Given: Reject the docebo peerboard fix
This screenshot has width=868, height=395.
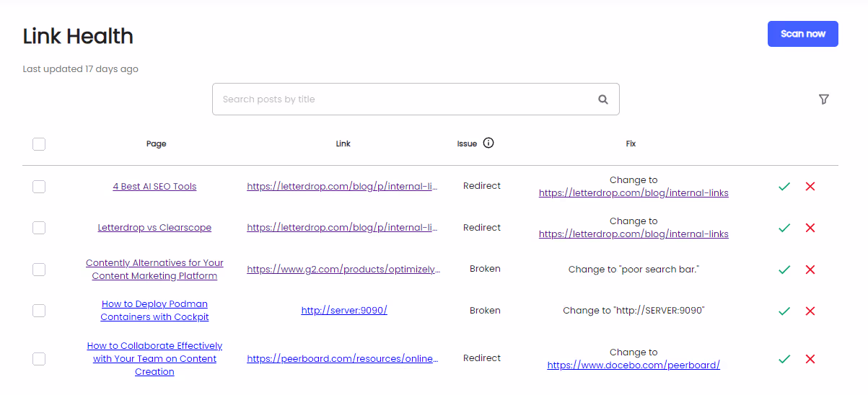Looking at the screenshot, I should coord(810,359).
